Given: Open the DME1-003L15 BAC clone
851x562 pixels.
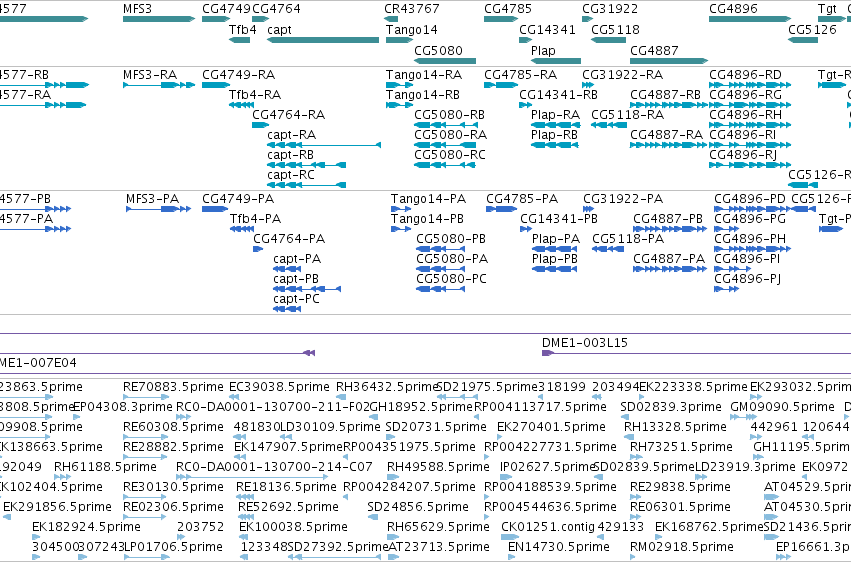Looking at the screenshot, I should 696,353.
